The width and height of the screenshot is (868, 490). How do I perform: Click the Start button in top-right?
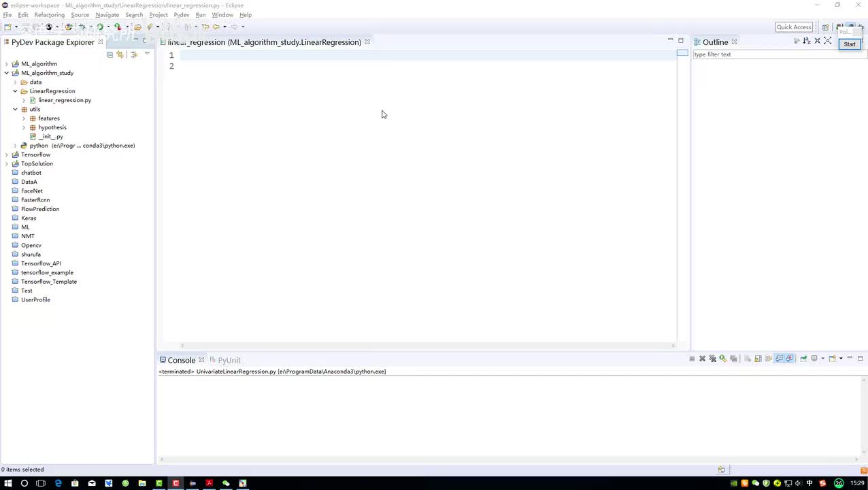click(850, 44)
